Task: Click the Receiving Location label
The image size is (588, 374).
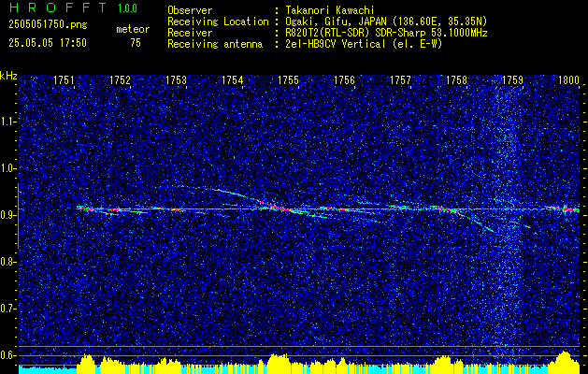Action: 218,22
